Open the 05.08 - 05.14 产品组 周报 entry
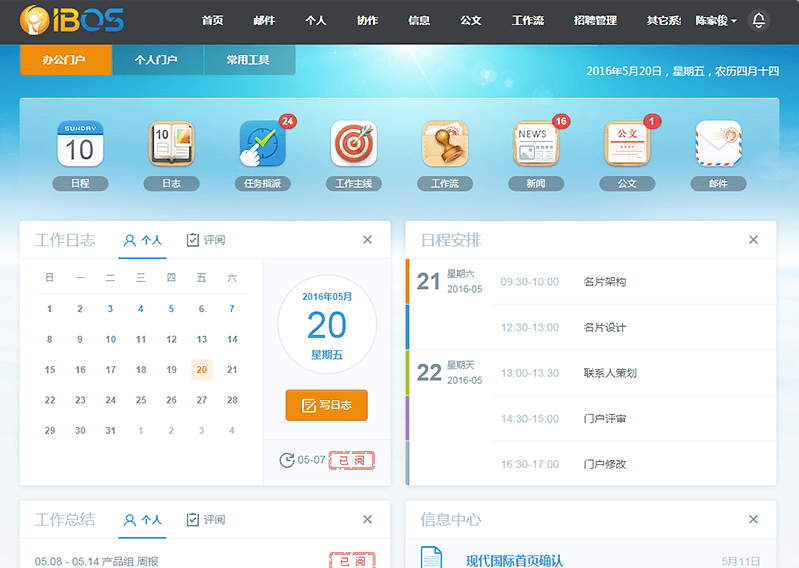 (97, 561)
